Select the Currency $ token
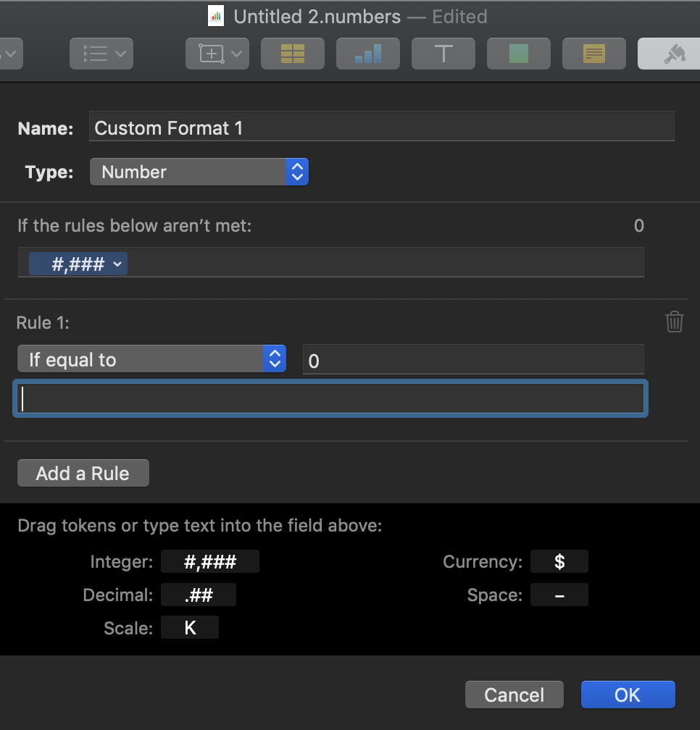This screenshot has height=730, width=700. 559,561
